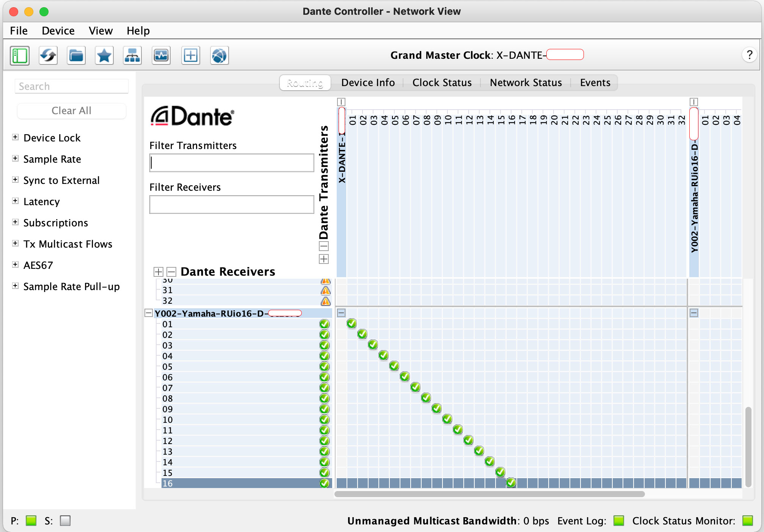Open the File menu
764x532 pixels.
click(19, 31)
